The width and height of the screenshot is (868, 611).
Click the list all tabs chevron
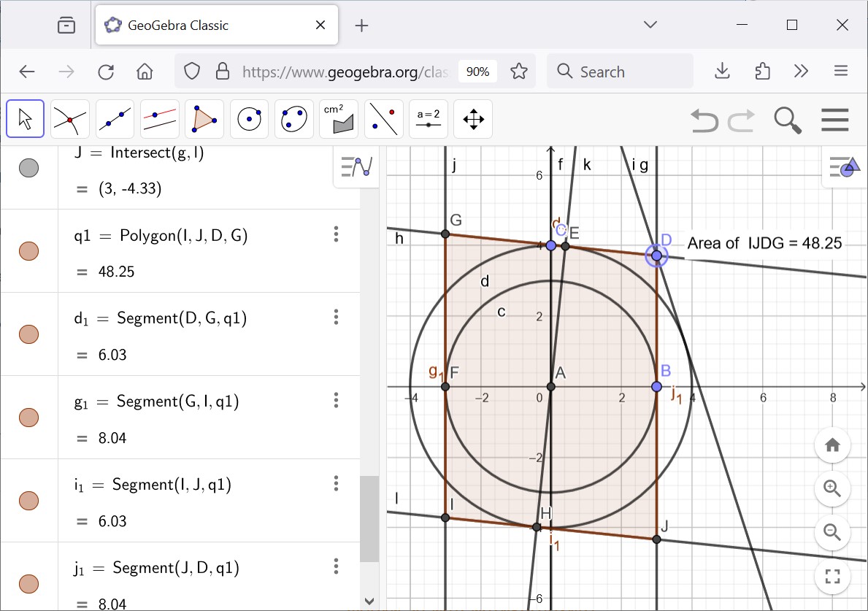click(650, 25)
